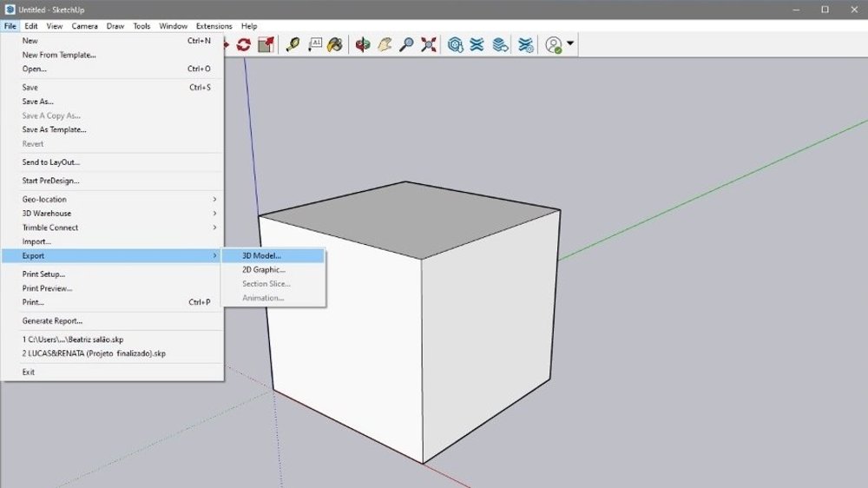Click the Zoom Extents icon
Screen dimensions: 868x488
[x=429, y=45]
